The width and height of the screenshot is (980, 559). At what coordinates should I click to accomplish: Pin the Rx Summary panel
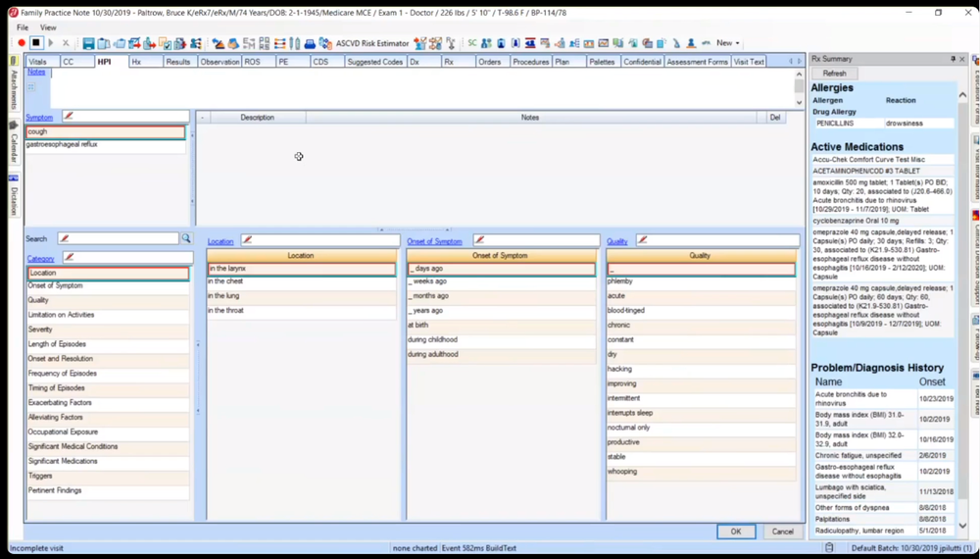[x=953, y=59]
